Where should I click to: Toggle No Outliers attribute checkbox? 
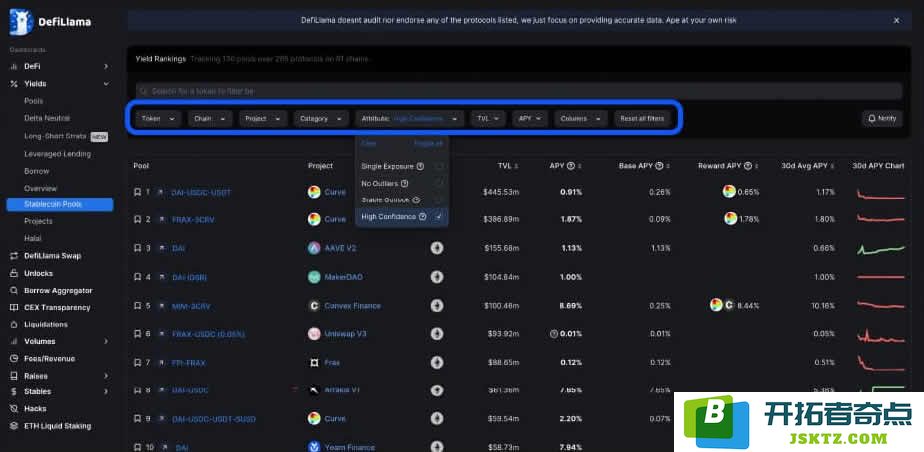[x=439, y=184]
